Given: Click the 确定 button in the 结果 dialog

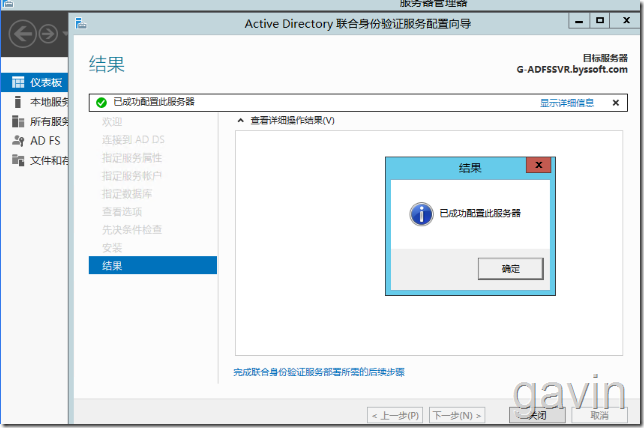Looking at the screenshot, I should [x=511, y=269].
